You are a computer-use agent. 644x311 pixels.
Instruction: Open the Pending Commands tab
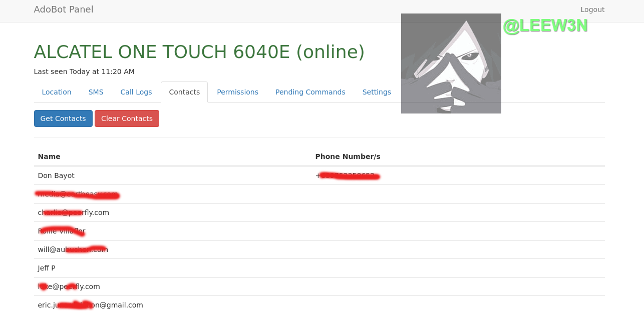310,92
